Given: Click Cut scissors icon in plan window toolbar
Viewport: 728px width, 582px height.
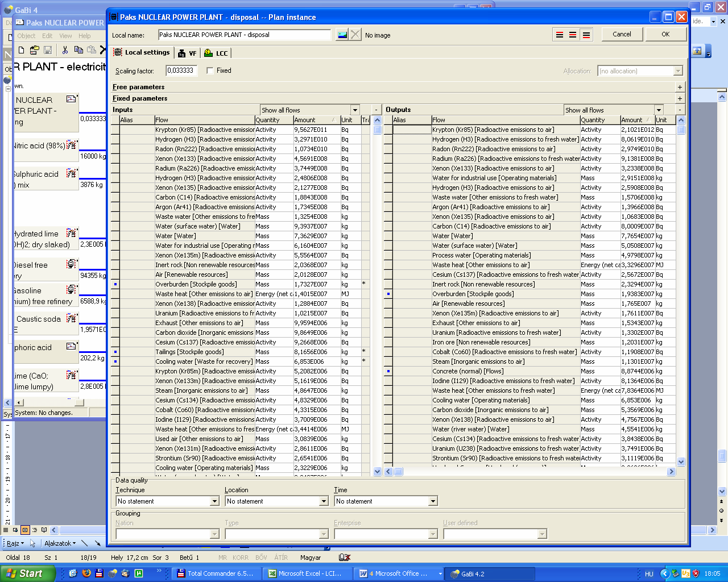Looking at the screenshot, I should (x=65, y=50).
